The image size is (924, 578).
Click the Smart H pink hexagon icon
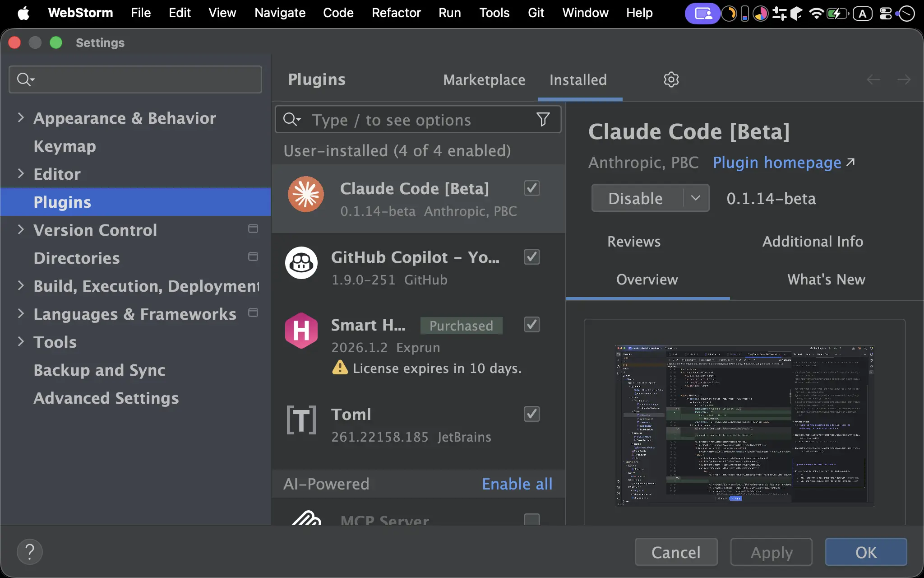pos(301,331)
